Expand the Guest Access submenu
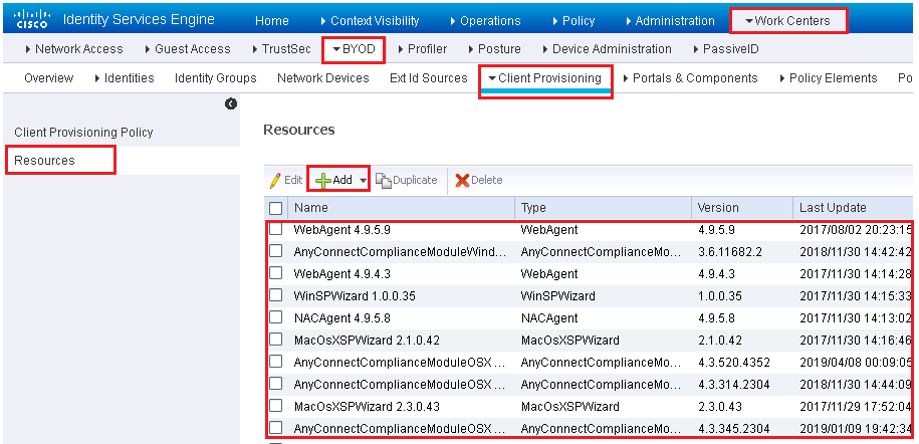 [187, 49]
